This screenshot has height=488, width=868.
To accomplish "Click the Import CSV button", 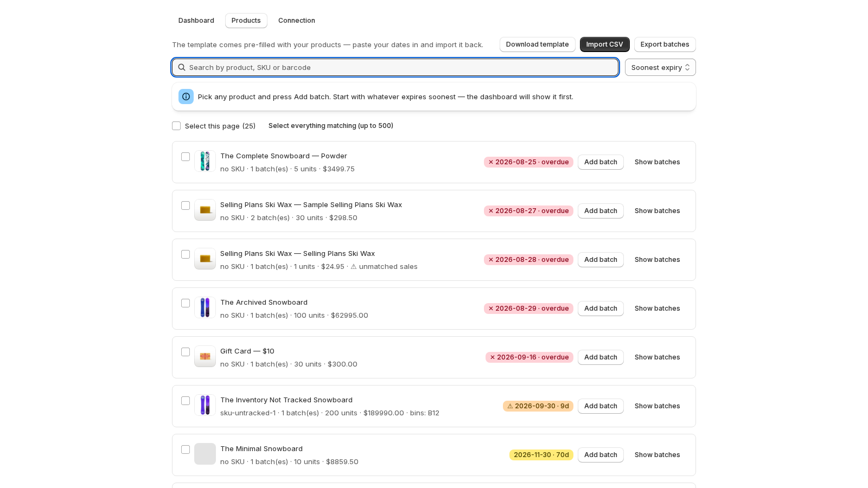I will [605, 44].
